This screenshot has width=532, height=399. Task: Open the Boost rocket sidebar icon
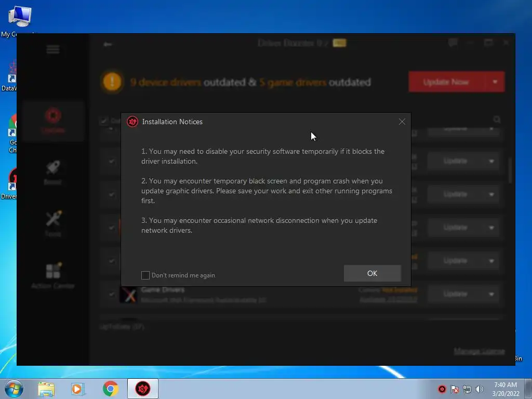(53, 172)
